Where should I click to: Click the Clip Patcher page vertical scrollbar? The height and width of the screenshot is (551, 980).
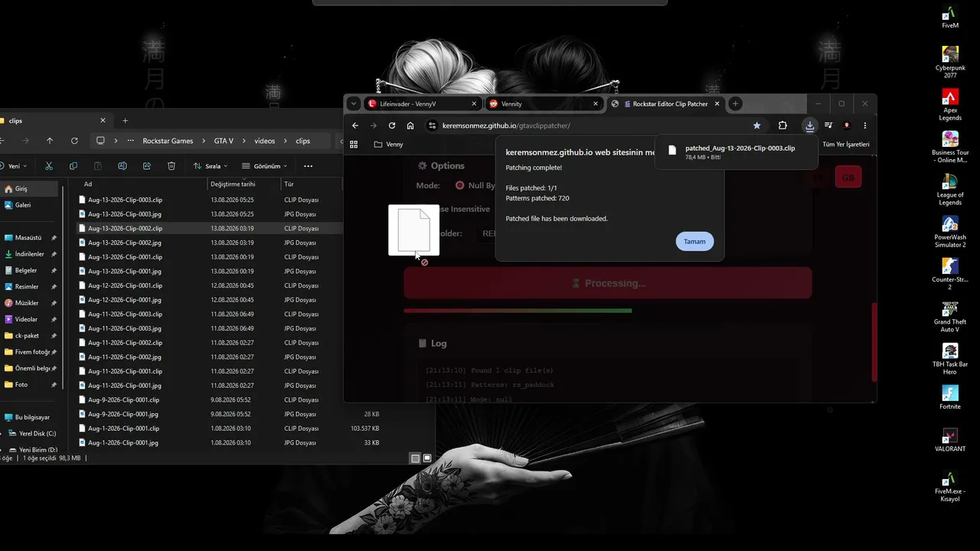click(874, 341)
